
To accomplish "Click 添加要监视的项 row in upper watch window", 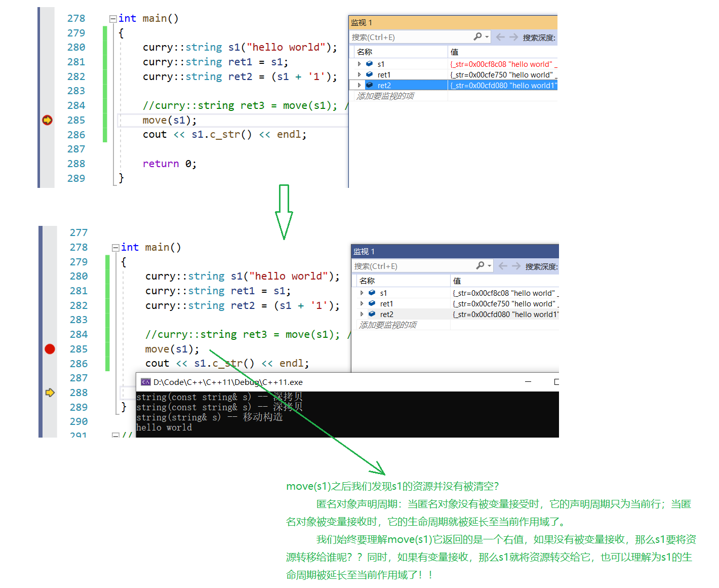I will point(385,96).
